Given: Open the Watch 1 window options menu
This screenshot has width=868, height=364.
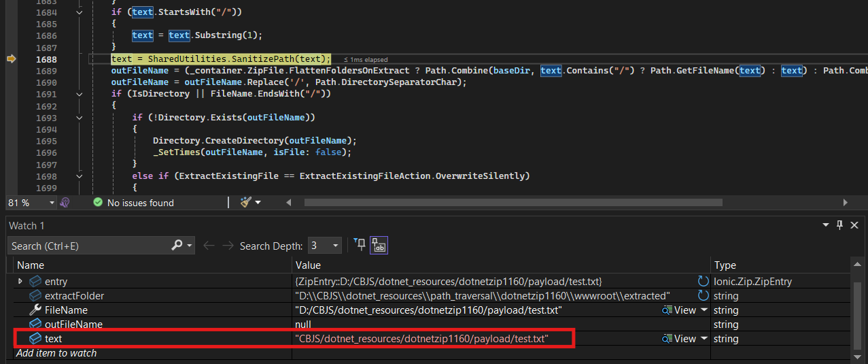Looking at the screenshot, I should (x=826, y=225).
